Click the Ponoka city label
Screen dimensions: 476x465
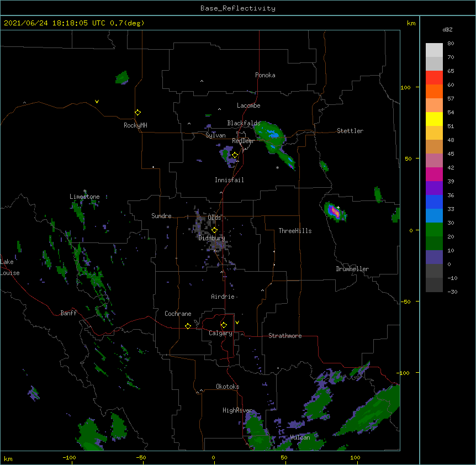tap(265, 75)
